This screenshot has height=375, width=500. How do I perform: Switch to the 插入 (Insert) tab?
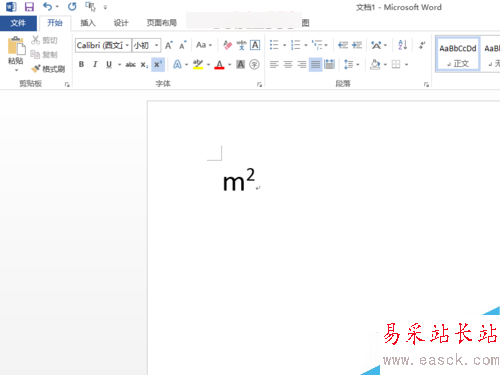pos(88,23)
